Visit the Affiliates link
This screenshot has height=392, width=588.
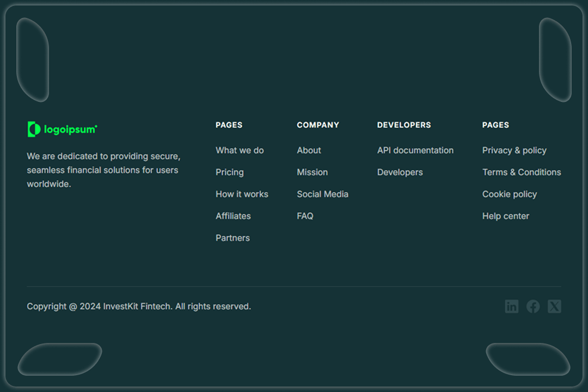[233, 216]
